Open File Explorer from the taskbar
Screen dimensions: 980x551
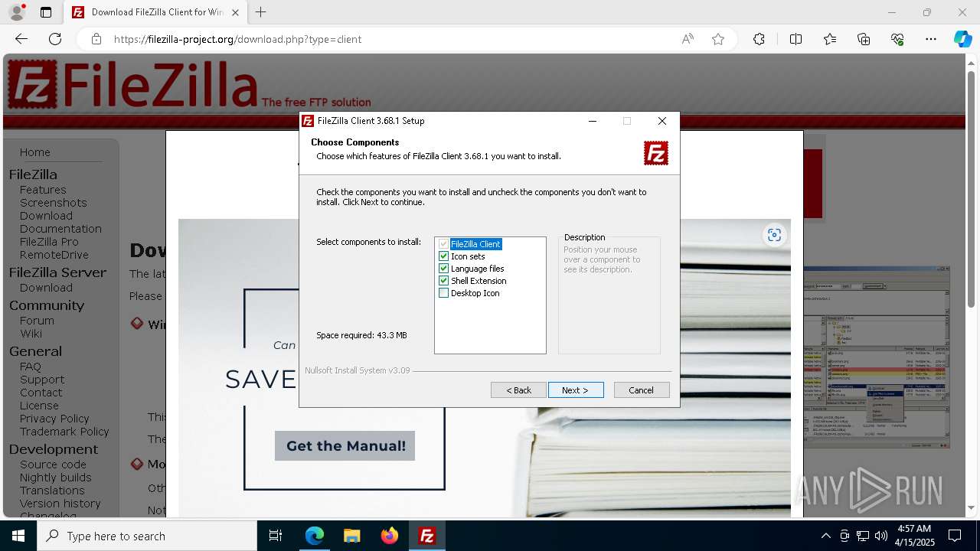(351, 536)
